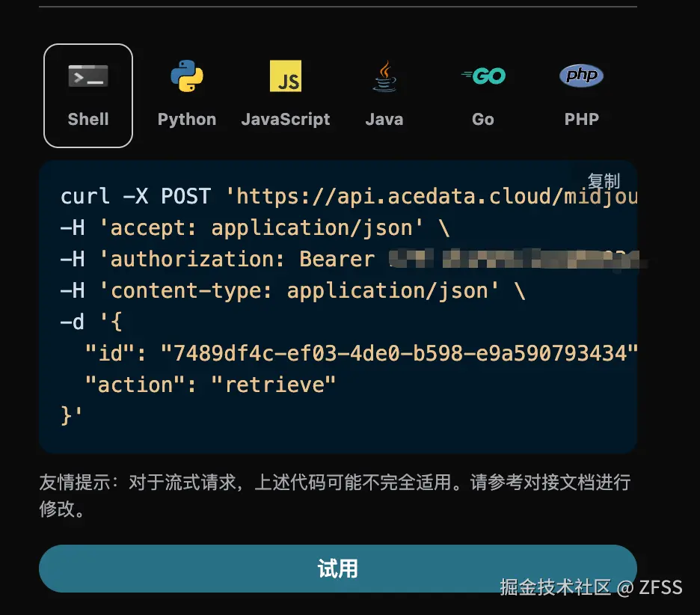Switch to the Go tab label

pyautogui.click(x=483, y=119)
